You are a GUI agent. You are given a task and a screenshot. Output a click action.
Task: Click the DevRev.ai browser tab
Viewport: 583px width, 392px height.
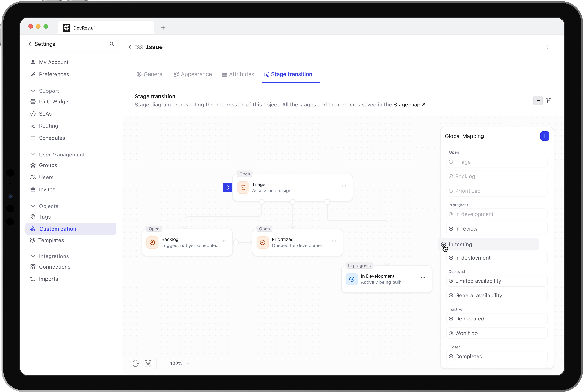point(106,28)
